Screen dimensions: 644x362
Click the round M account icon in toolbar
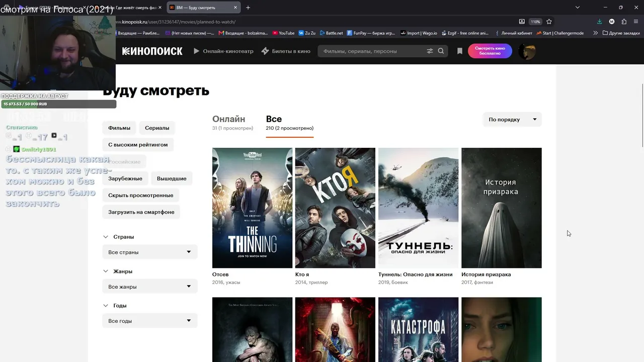(612, 22)
